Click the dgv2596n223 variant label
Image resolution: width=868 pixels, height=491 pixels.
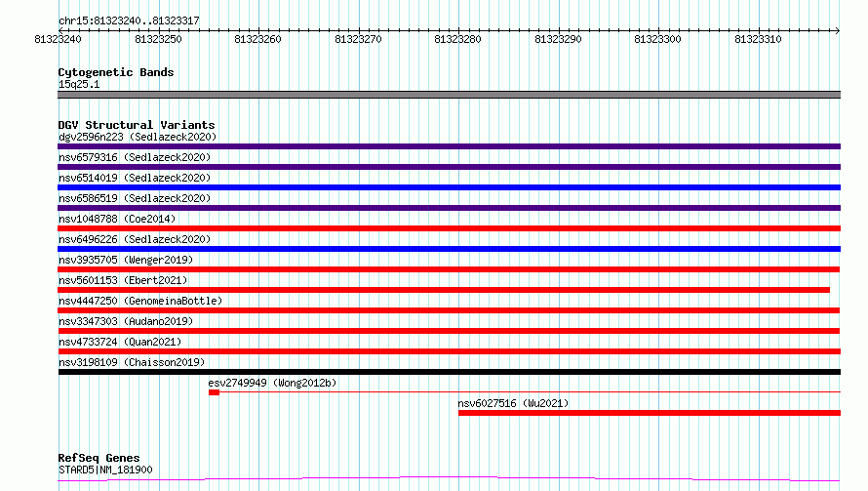(x=137, y=137)
